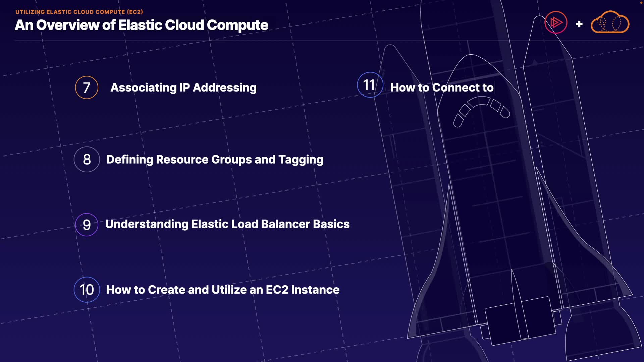The height and width of the screenshot is (362, 644).
Task: Click the How to Connect to text
Action: pyautogui.click(x=442, y=87)
